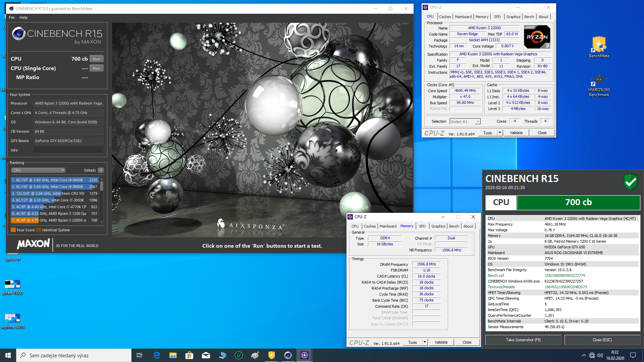Viewport: 644px width, 362px height.
Task: Click the CPU-Z memory window title icon
Action: (x=350, y=217)
